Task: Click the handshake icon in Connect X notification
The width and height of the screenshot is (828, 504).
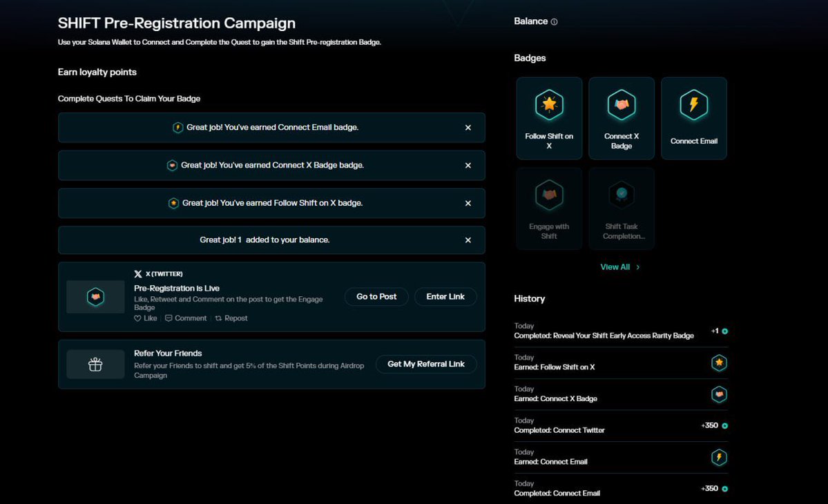Action: tap(172, 165)
